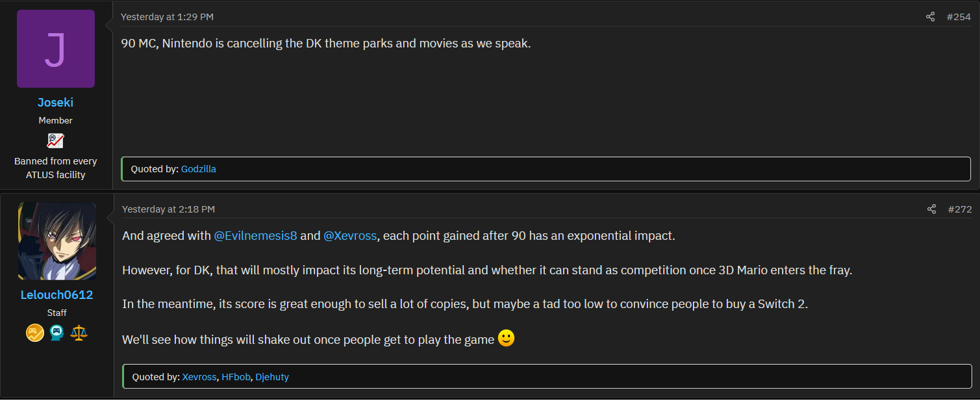This screenshot has height=401, width=980.
Task: Click Lelouch0612's scales of justice badge
Action: pos(79,333)
